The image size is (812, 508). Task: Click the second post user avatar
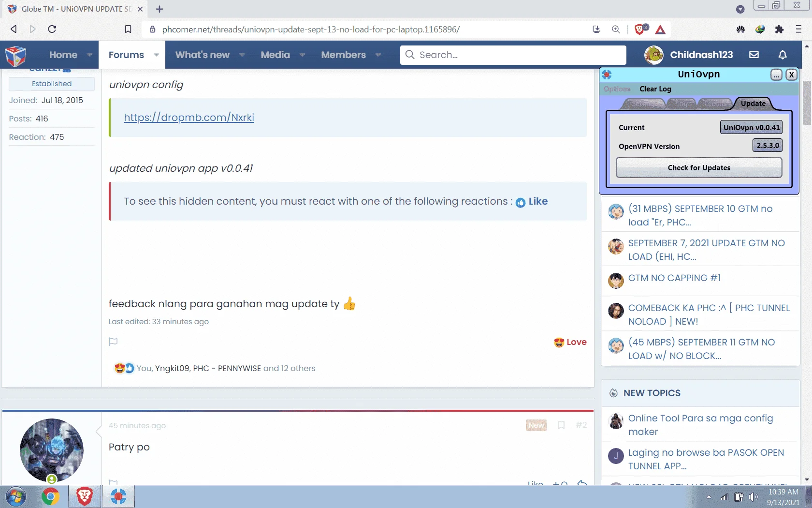[52, 450]
